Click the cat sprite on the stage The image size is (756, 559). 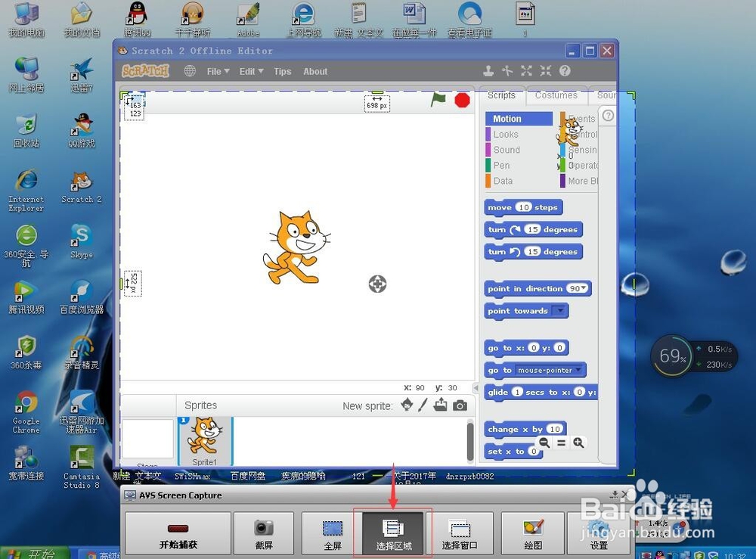296,247
